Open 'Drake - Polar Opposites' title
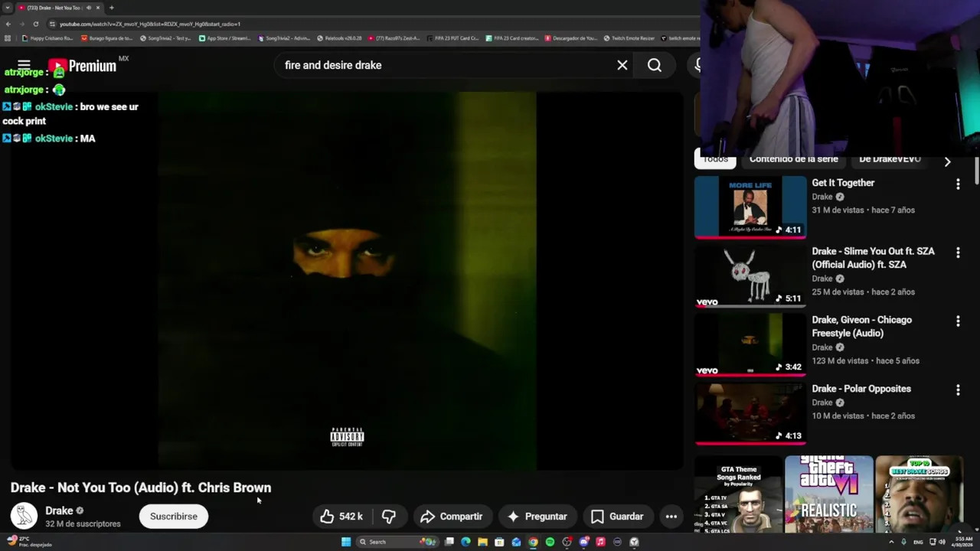Image resolution: width=980 pixels, height=551 pixels. coord(861,389)
